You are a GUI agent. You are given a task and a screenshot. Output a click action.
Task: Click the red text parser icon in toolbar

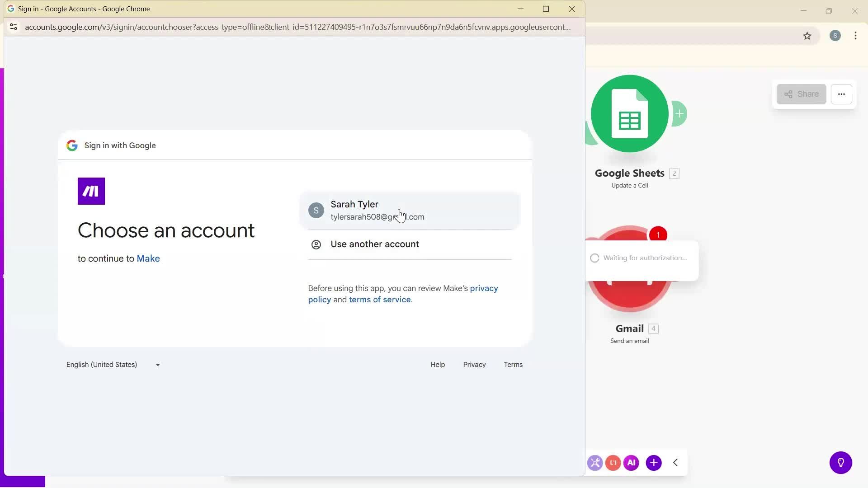point(613,463)
